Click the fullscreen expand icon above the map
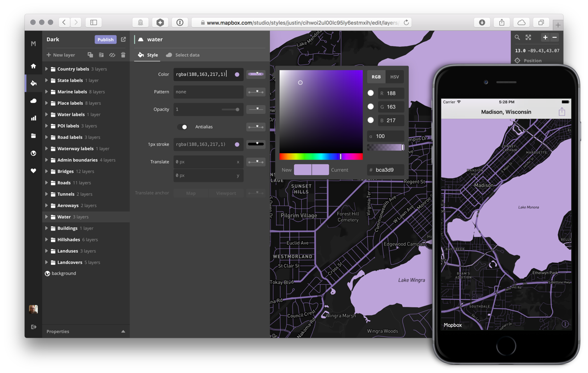This screenshot has width=588, height=373. tap(528, 37)
